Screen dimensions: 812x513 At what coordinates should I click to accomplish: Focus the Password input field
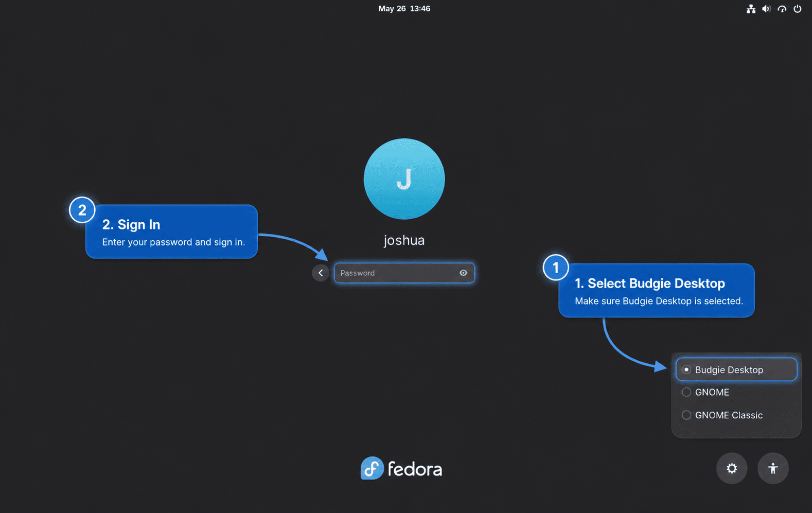[404, 273]
